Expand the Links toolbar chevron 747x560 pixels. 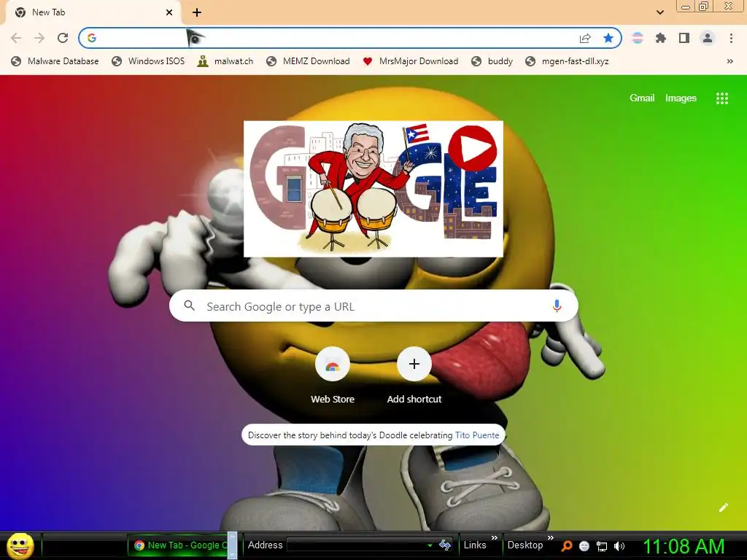(x=495, y=538)
